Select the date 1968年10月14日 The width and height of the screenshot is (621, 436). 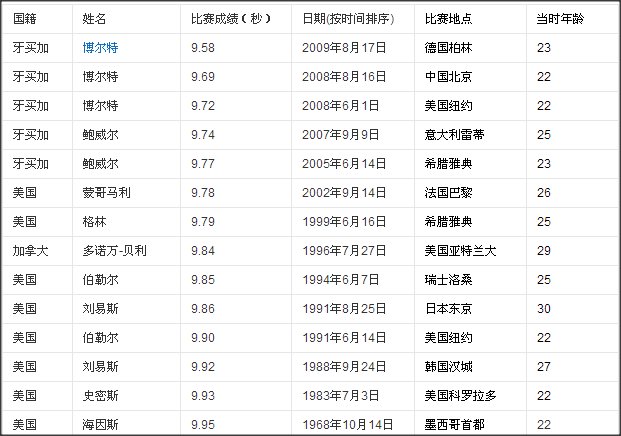click(x=348, y=425)
